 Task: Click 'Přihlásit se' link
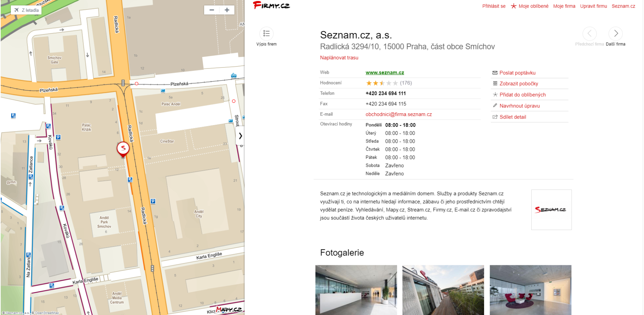point(494,6)
